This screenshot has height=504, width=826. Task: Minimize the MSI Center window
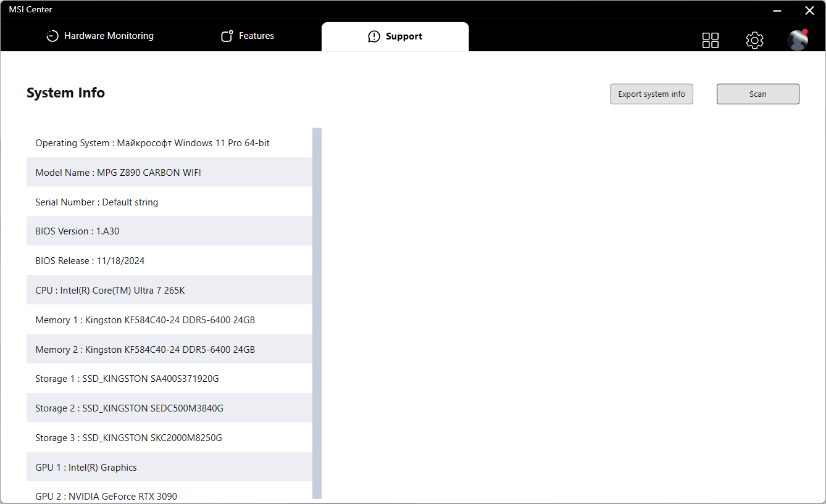pyautogui.click(x=778, y=10)
